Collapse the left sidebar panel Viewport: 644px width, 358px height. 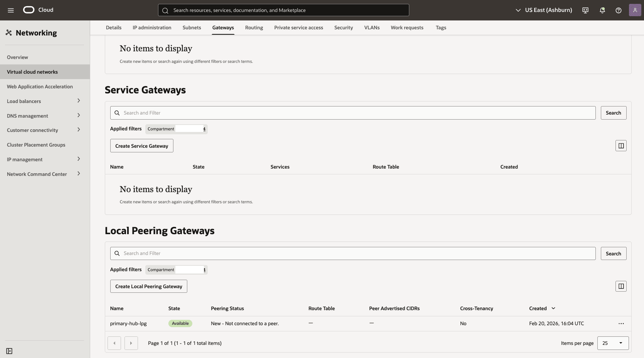pyautogui.click(x=9, y=351)
